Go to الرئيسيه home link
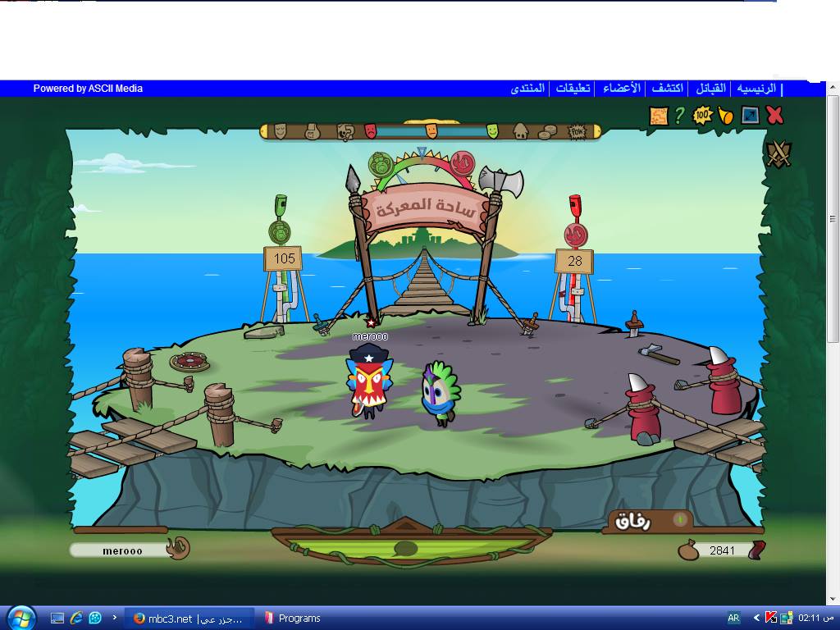Viewport: 840px width, 630px height. 756,89
